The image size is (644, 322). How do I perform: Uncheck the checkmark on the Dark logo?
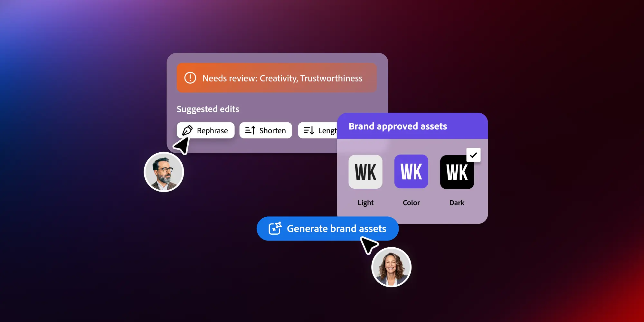(x=473, y=155)
